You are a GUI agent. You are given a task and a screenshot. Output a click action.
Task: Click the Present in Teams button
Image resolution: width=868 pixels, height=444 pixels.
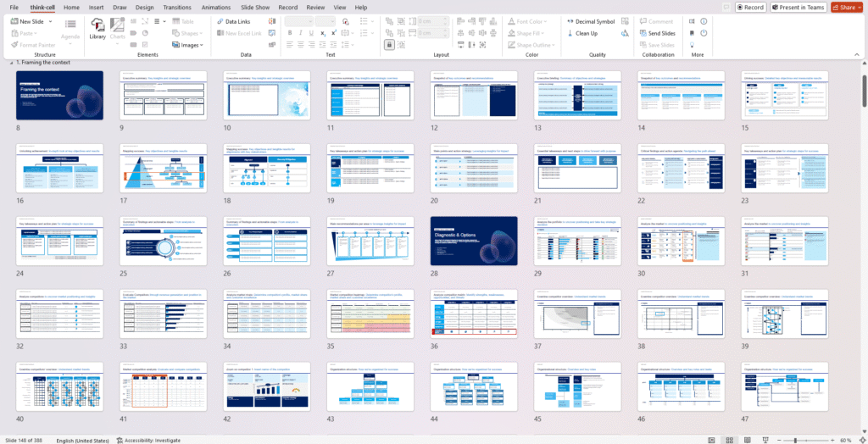798,7
